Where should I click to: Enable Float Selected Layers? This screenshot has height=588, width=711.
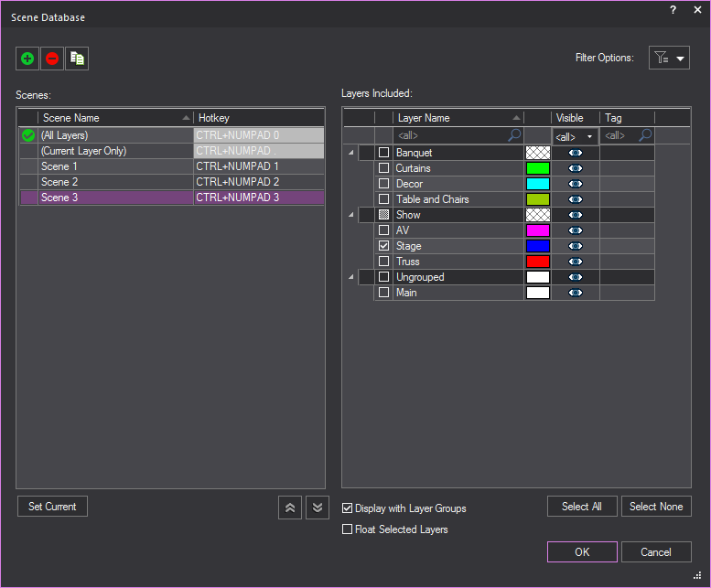coord(348,529)
